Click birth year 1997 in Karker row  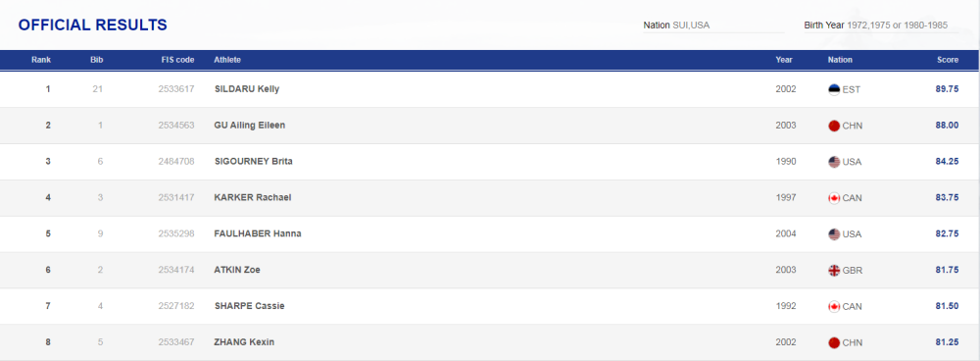tap(786, 198)
